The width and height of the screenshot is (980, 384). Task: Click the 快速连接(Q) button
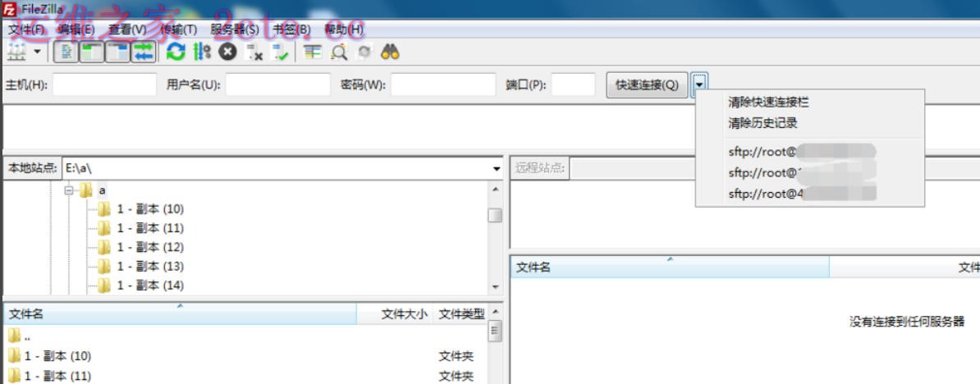tap(647, 85)
